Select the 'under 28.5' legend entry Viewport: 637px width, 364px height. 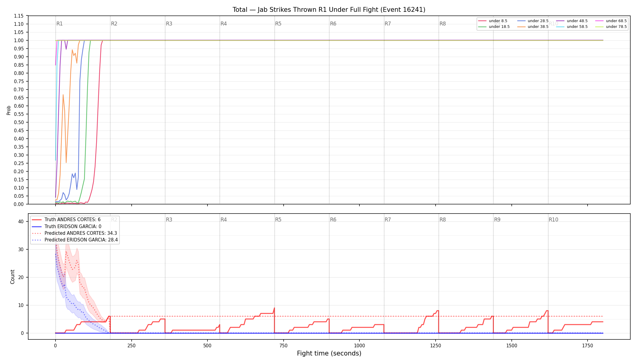pos(533,21)
